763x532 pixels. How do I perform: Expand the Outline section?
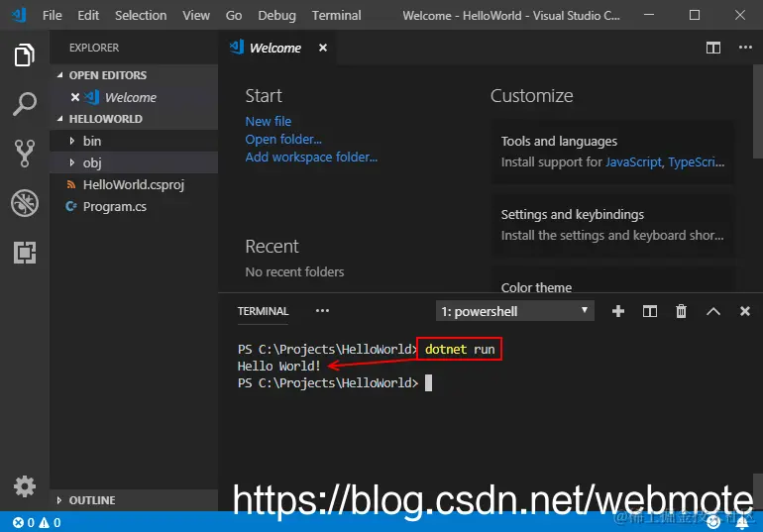(x=134, y=500)
